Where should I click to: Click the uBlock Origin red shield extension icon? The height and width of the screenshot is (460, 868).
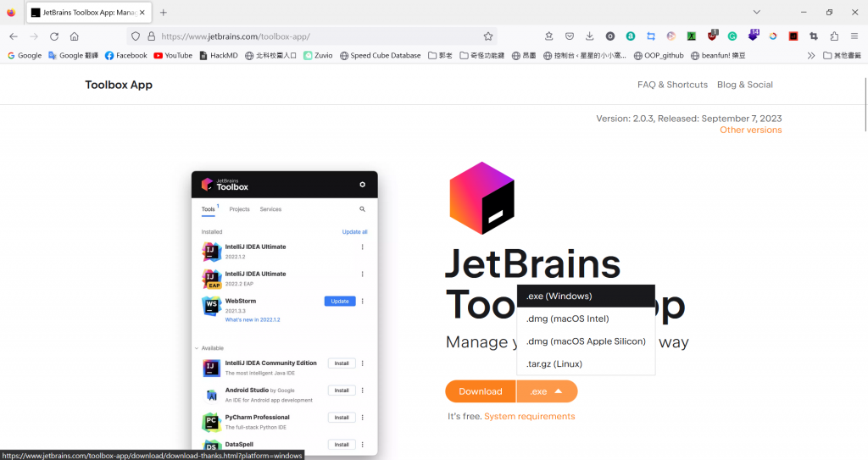712,36
